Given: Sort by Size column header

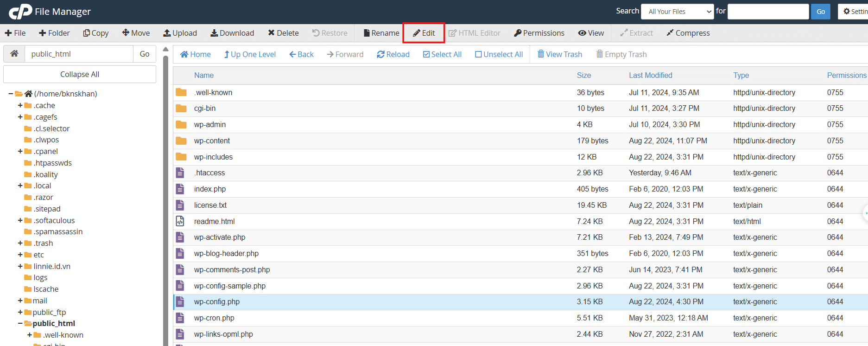Looking at the screenshot, I should tap(584, 75).
